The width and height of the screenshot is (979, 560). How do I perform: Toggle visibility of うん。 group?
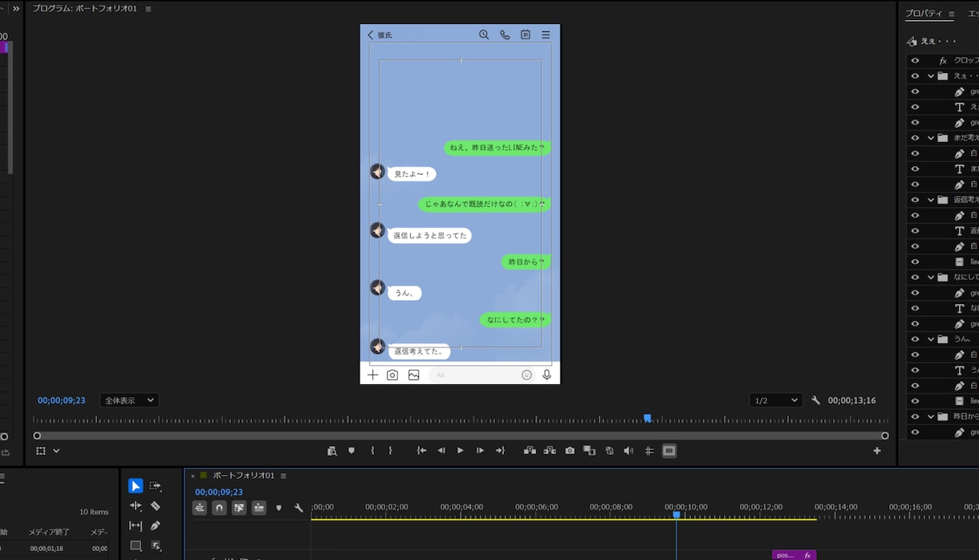915,339
